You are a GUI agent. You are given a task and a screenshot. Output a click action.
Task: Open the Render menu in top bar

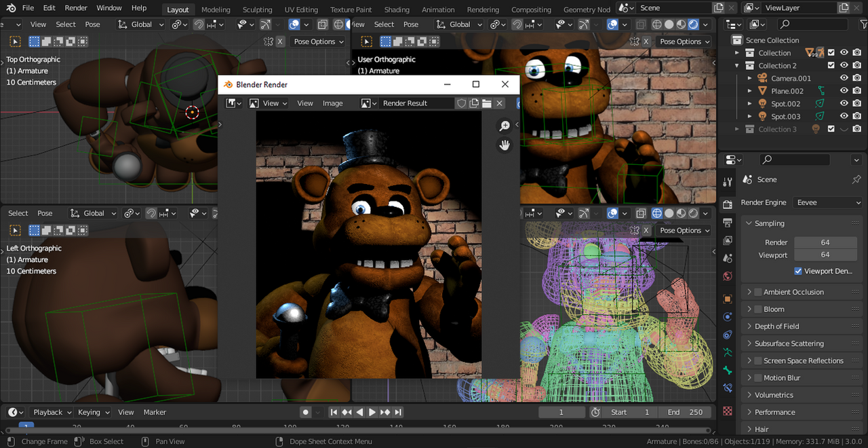(x=76, y=8)
